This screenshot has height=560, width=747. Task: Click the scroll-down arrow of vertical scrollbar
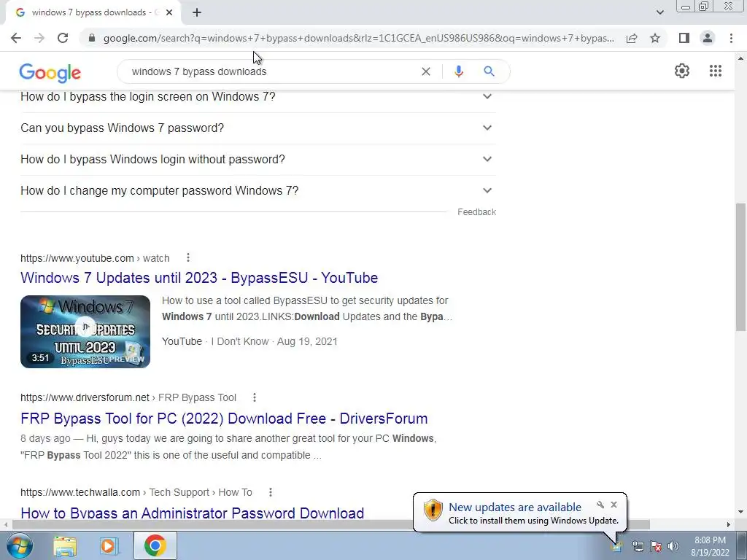[x=740, y=512]
